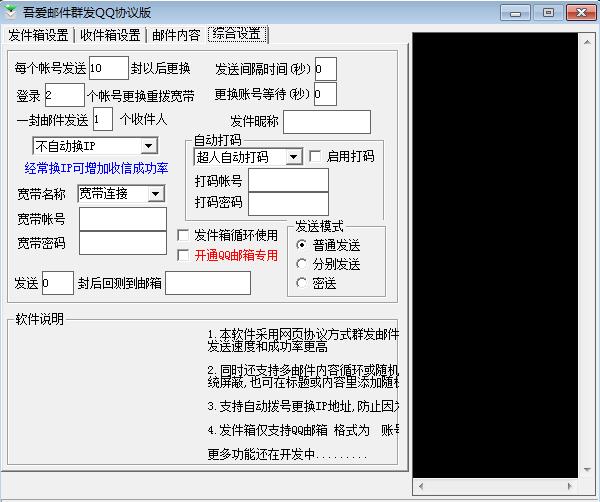
Task: Click the 宽带密码 input box
Action: [122, 243]
